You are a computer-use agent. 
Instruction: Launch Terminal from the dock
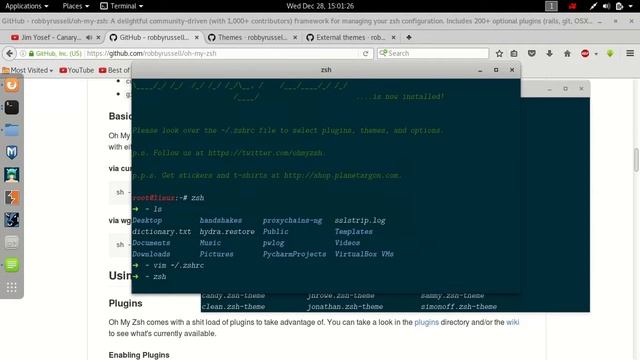click(x=11, y=107)
